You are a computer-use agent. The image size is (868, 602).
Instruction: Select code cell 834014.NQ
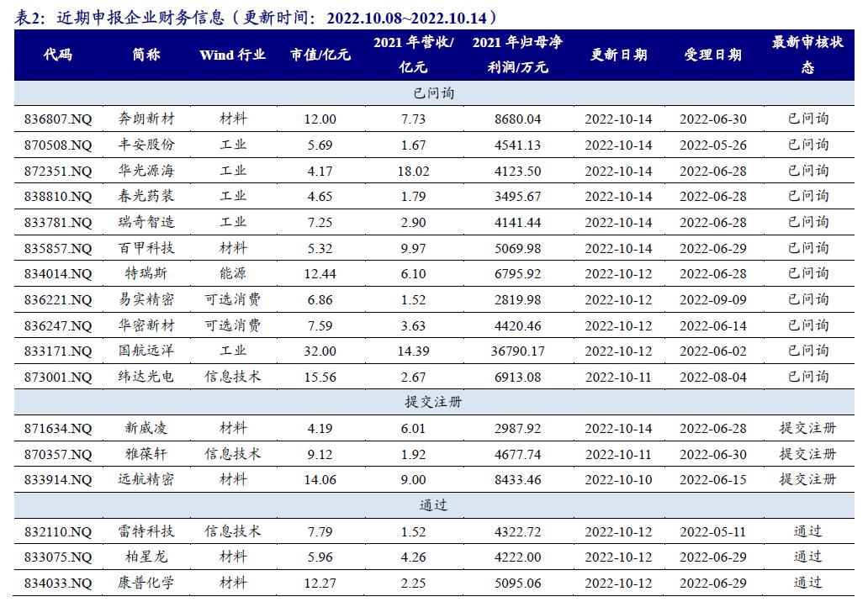(x=58, y=274)
